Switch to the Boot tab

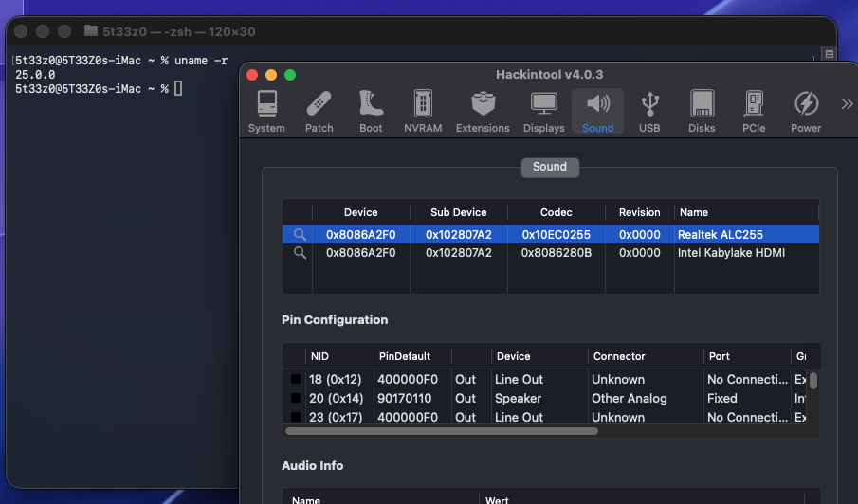pyautogui.click(x=371, y=112)
